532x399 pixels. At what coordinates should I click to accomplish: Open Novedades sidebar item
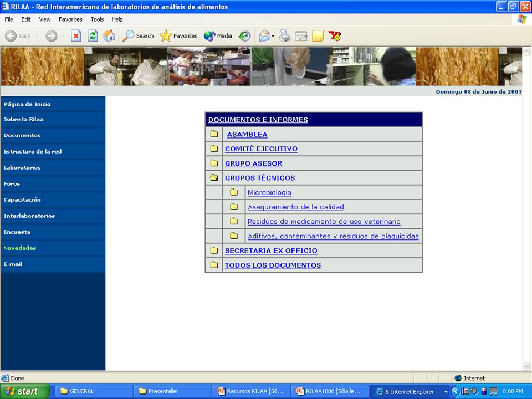20,248
